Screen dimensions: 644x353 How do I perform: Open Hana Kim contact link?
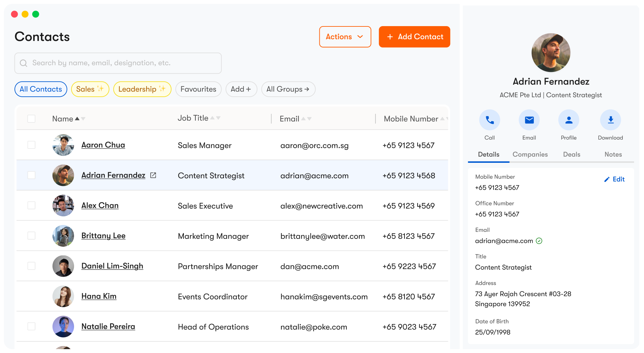click(x=99, y=296)
